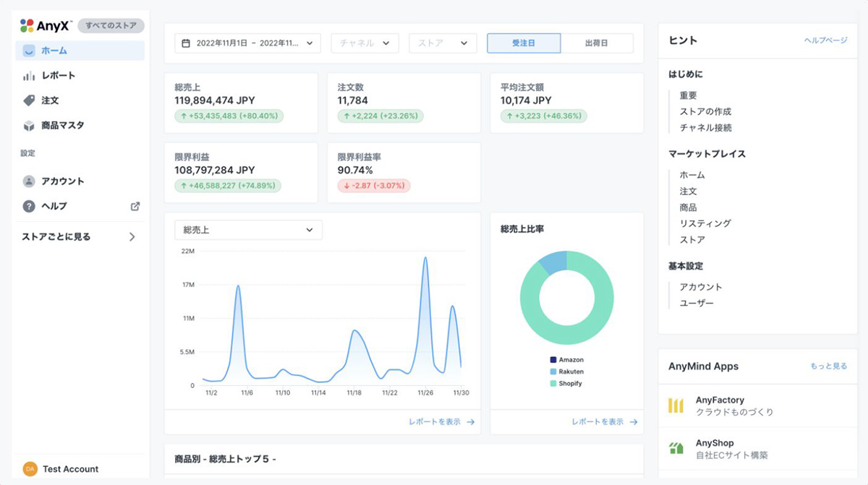Image resolution: width=868 pixels, height=485 pixels.
Task: Click the AnyShop app entry
Action: pos(757,449)
